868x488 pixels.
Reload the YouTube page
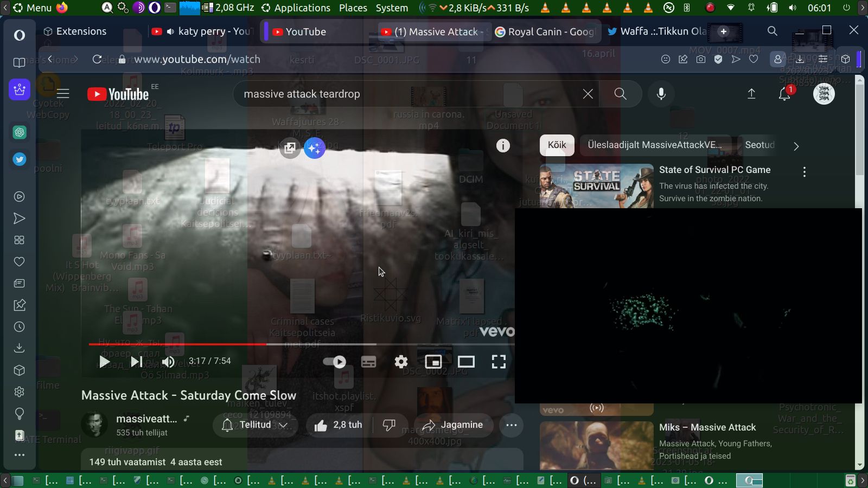97,59
